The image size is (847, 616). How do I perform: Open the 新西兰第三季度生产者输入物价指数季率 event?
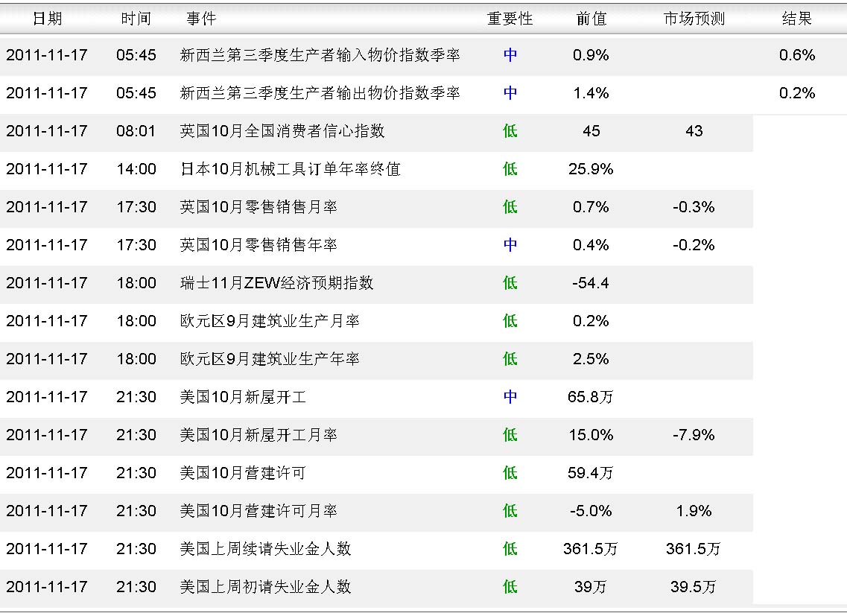click(x=320, y=55)
